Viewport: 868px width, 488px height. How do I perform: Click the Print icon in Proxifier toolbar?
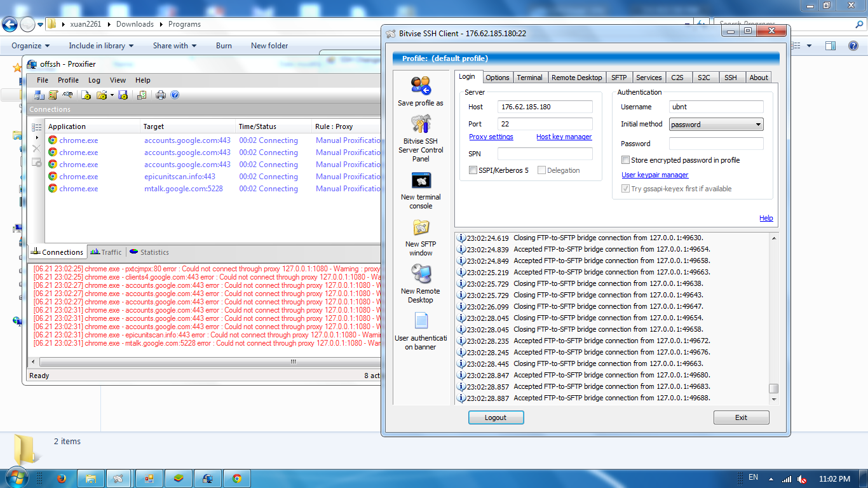pyautogui.click(x=161, y=95)
